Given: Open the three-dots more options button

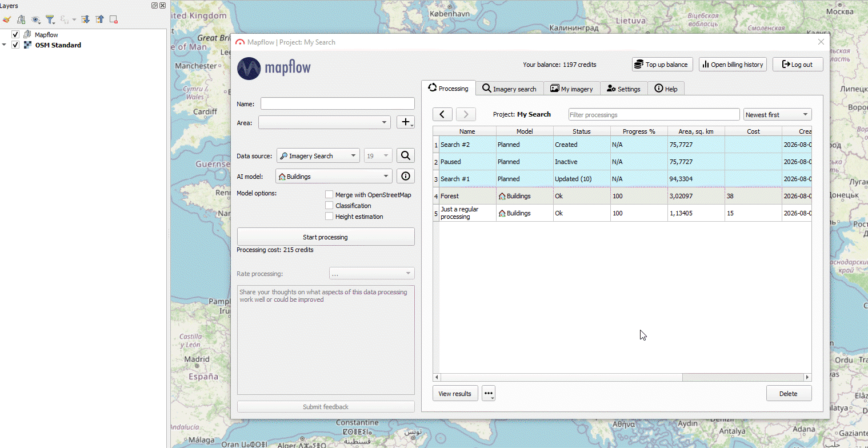Looking at the screenshot, I should point(489,394).
